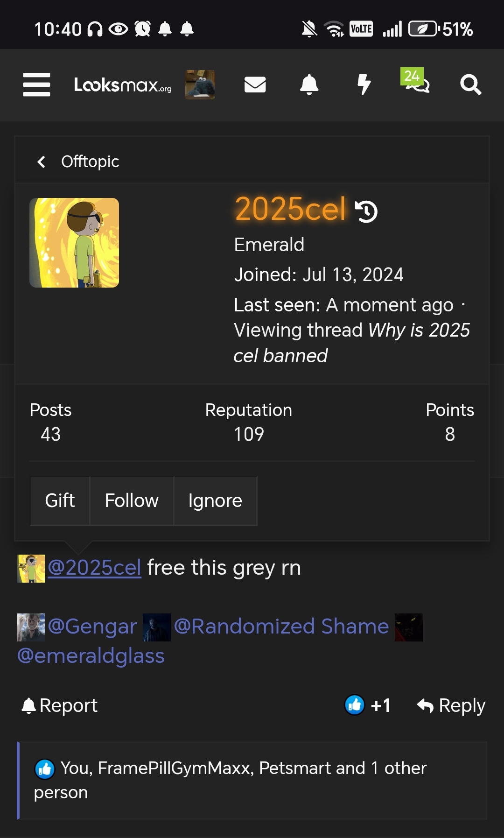Image resolution: width=504 pixels, height=838 pixels.
Task: Ignore the user 2025cel
Action: click(x=215, y=500)
